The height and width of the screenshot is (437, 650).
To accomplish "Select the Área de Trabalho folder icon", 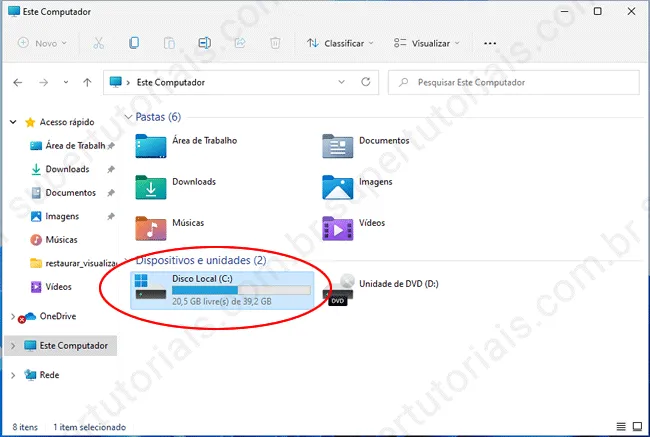I will click(150, 146).
